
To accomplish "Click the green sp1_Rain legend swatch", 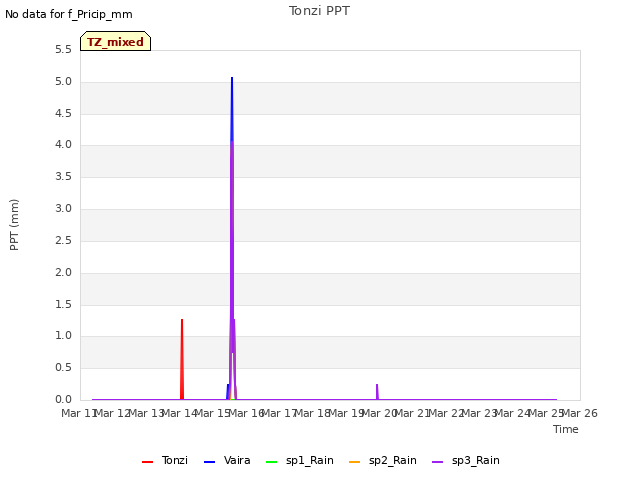I will [271, 462].
